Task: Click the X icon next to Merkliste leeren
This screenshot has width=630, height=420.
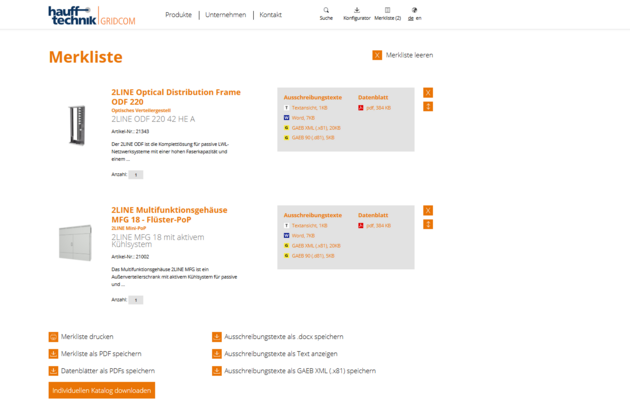Action: click(377, 55)
